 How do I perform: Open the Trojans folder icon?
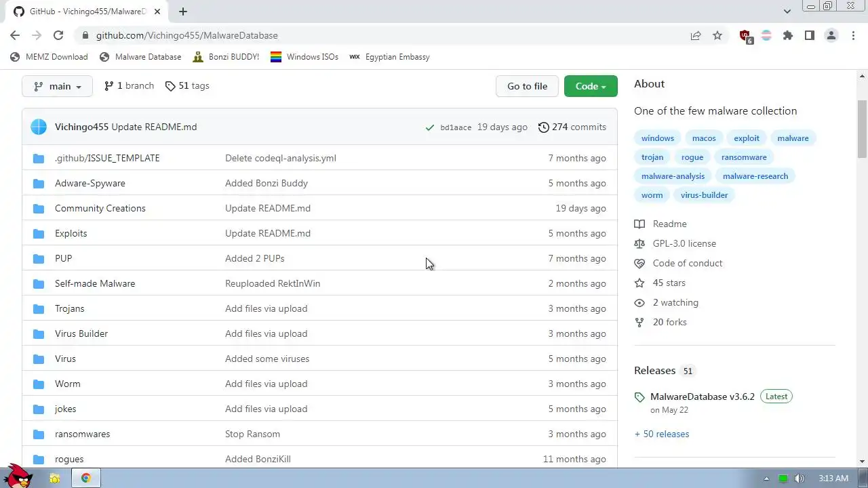tap(39, 308)
